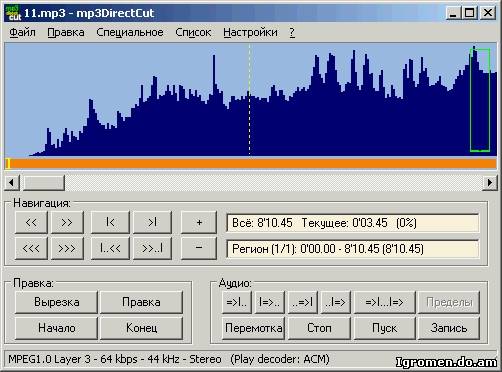Click the =>I..I=> audio preview button
502x372 pixels.
384,302
